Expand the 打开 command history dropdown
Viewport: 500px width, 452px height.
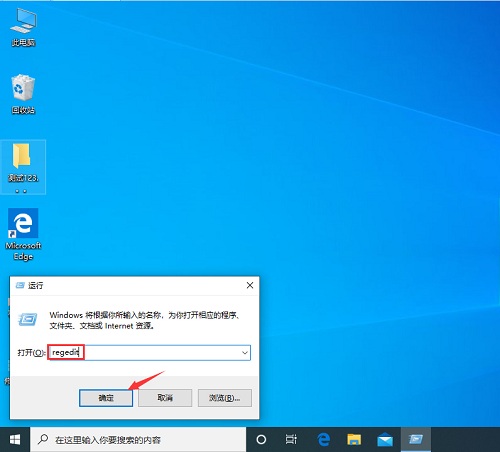[245, 353]
